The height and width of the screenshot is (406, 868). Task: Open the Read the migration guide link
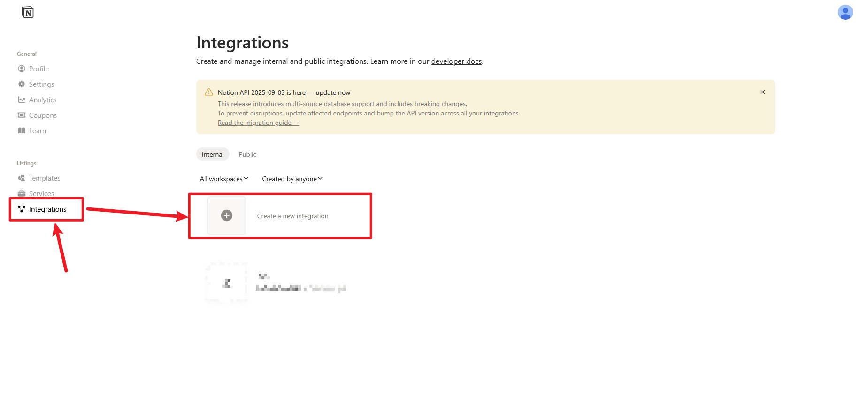258,123
